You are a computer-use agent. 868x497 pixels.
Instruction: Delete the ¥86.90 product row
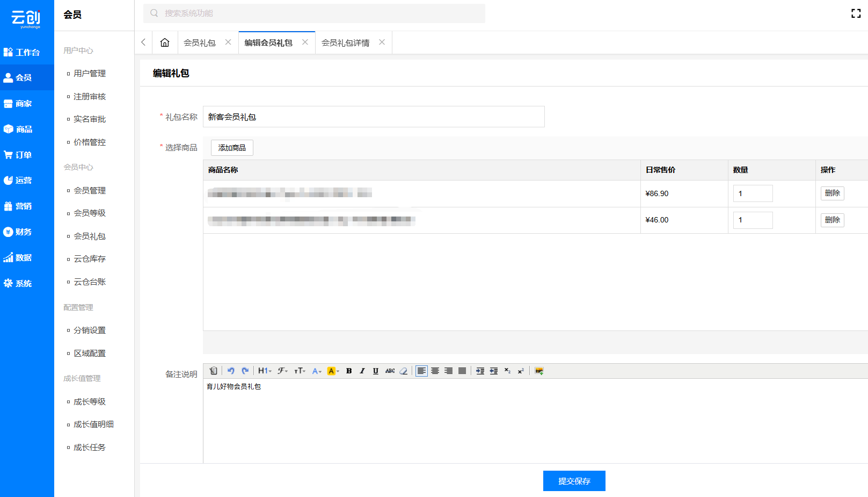pos(832,193)
